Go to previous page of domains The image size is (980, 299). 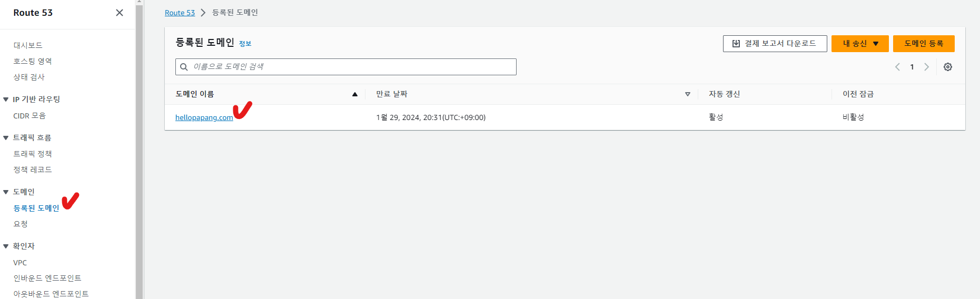pyautogui.click(x=897, y=67)
